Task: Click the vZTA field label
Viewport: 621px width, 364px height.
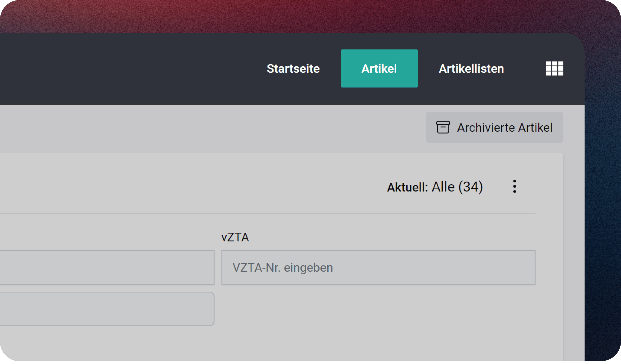Action: pyautogui.click(x=235, y=237)
